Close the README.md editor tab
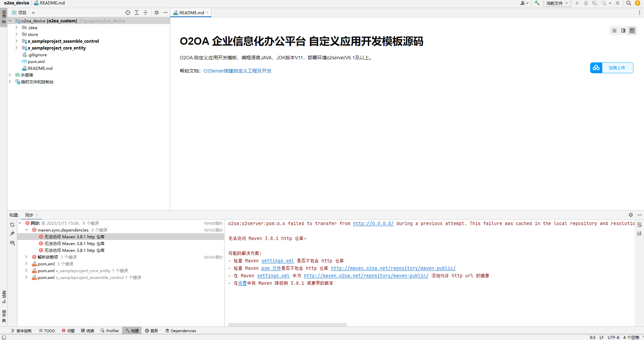 tap(207, 13)
